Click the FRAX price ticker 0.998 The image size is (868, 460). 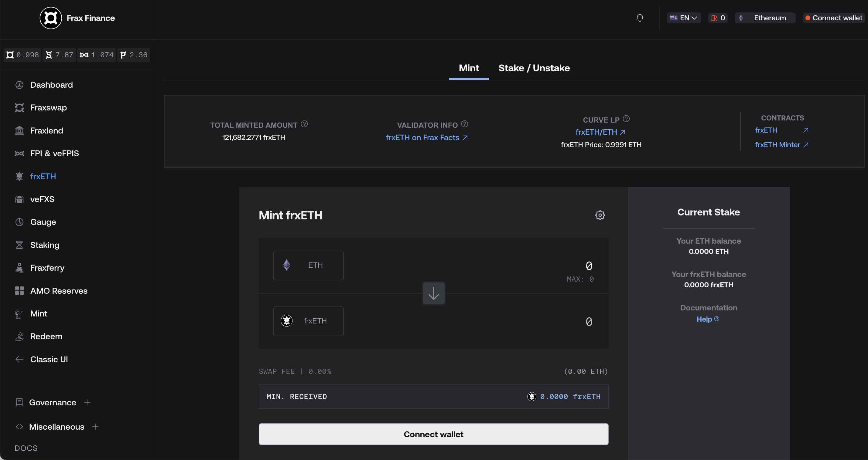click(22, 55)
